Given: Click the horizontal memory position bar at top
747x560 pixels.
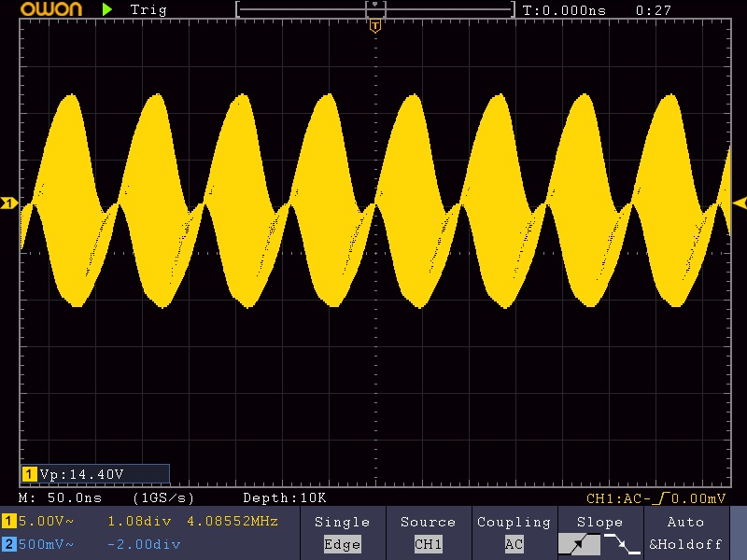Looking at the screenshot, I should (x=375, y=9).
